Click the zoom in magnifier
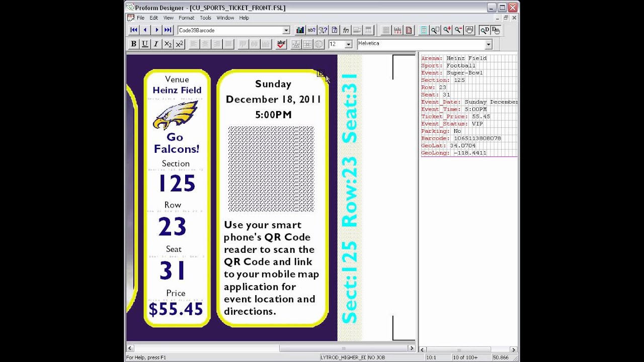This screenshot has width=644, height=362. coord(447,30)
